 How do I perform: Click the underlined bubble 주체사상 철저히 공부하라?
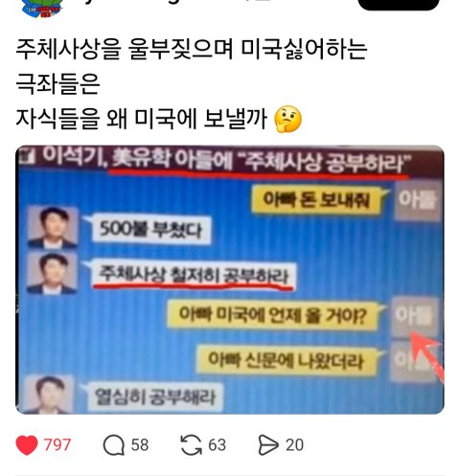pyautogui.click(x=194, y=276)
